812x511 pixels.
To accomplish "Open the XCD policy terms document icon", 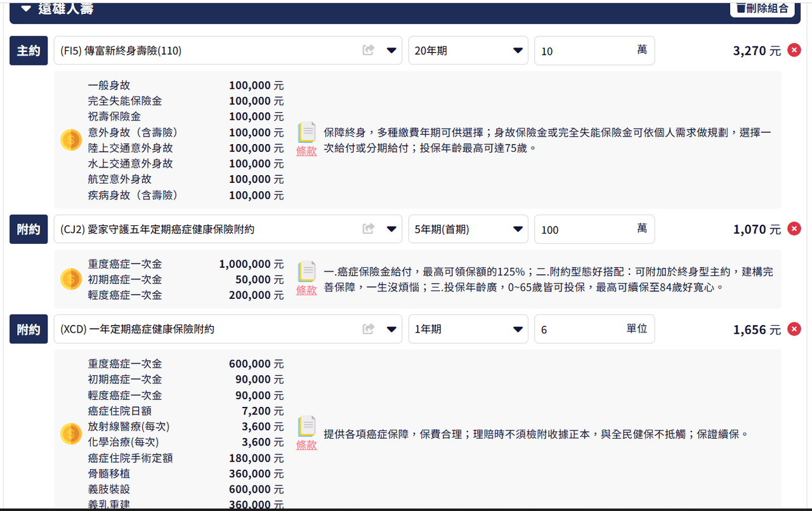I will point(306,427).
